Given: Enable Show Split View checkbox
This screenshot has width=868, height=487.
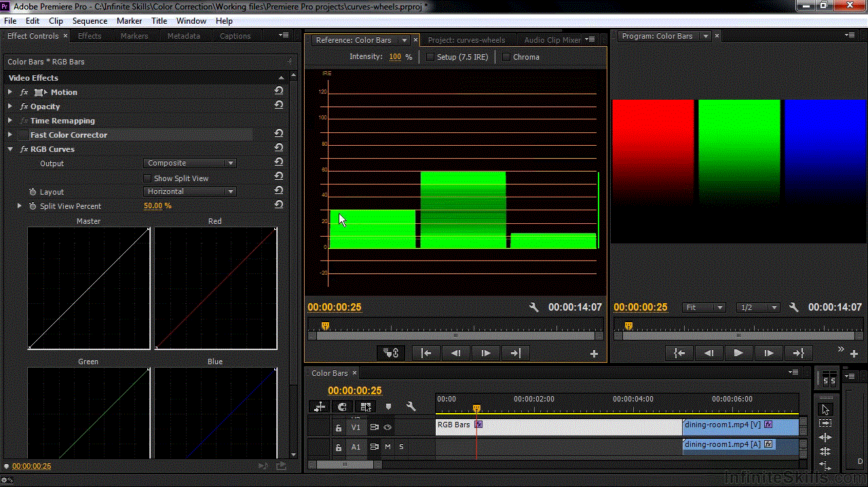Looking at the screenshot, I should click(147, 178).
